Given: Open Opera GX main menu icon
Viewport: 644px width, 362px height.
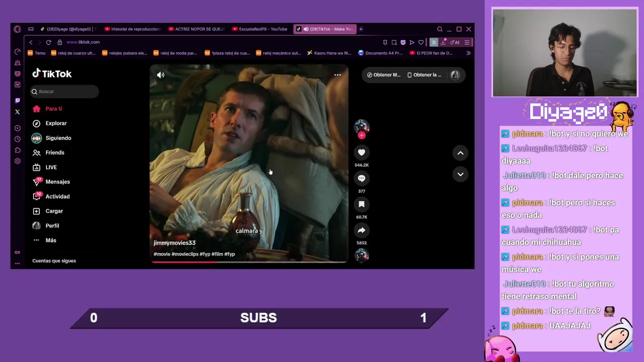Looking at the screenshot, I should click(17, 29).
